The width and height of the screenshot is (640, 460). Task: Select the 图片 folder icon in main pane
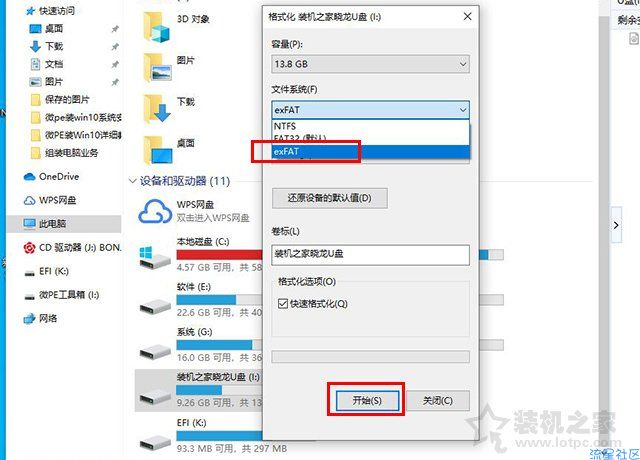157,67
